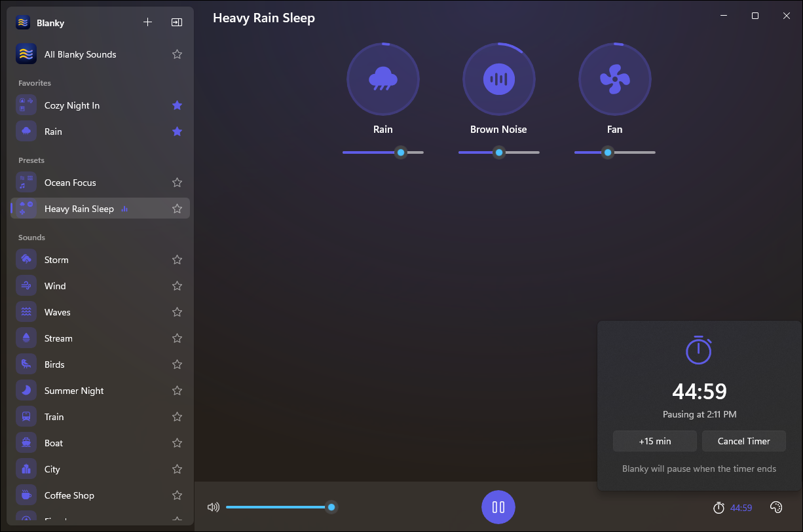Mute with the speaker volume icon
This screenshot has width=803, height=532.
click(213, 507)
